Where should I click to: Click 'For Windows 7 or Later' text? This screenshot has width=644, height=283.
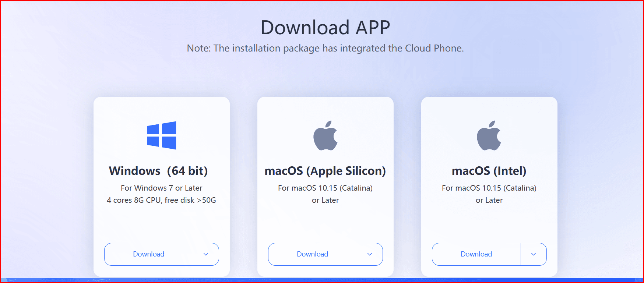click(x=162, y=188)
